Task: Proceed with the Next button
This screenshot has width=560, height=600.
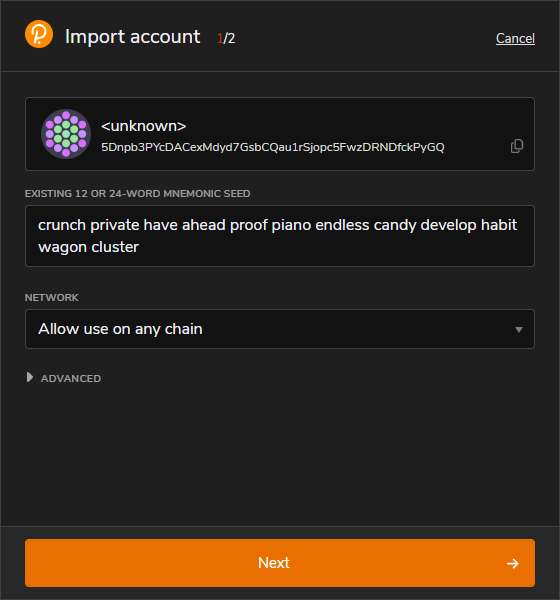Action: click(x=280, y=563)
